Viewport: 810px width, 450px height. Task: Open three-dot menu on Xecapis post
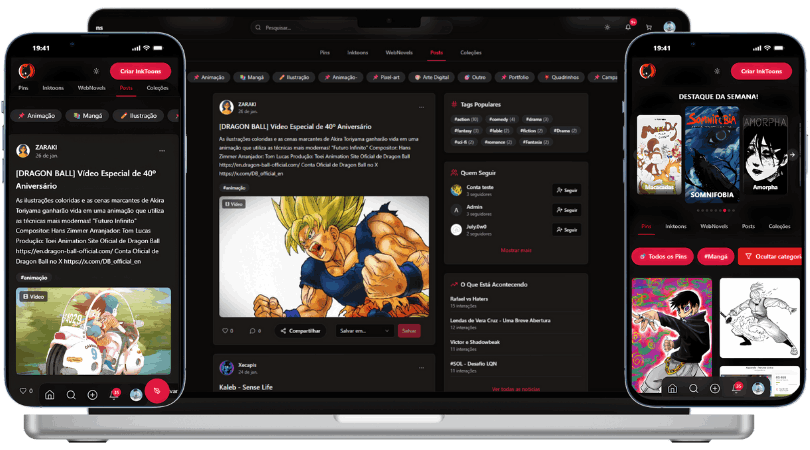(422, 368)
